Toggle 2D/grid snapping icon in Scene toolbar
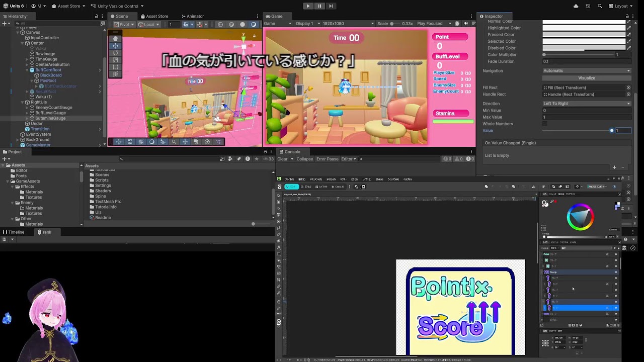The image size is (644, 362). (186, 24)
